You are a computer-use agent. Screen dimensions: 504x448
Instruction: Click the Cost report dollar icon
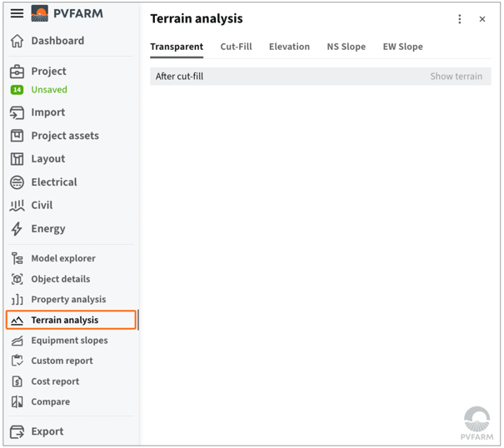[17, 381]
